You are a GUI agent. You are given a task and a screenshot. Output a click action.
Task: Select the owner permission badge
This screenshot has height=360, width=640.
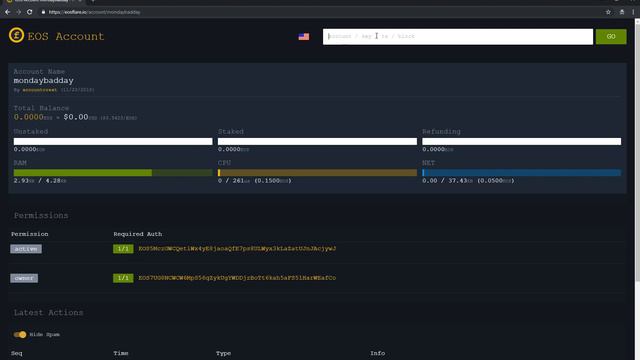(24, 278)
